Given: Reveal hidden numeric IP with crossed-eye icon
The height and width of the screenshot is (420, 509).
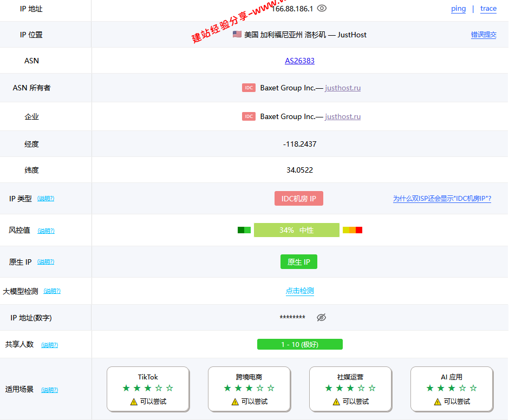Looking at the screenshot, I should click(321, 317).
